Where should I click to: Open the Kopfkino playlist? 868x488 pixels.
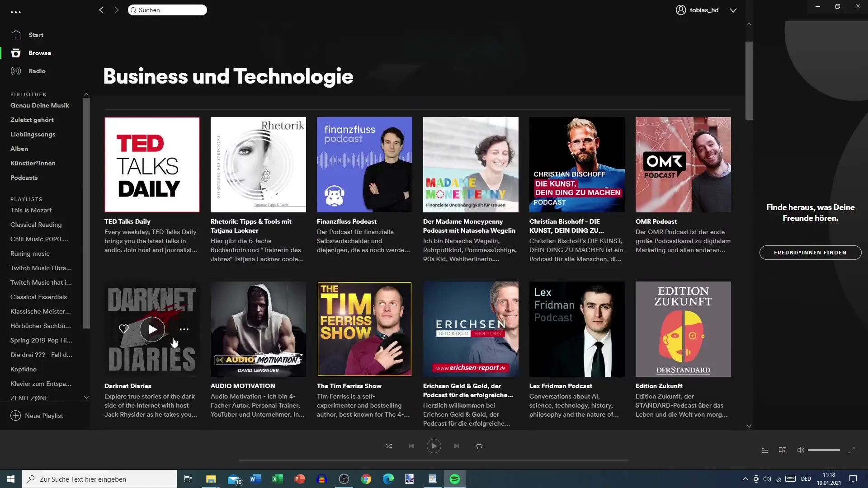[x=24, y=369]
